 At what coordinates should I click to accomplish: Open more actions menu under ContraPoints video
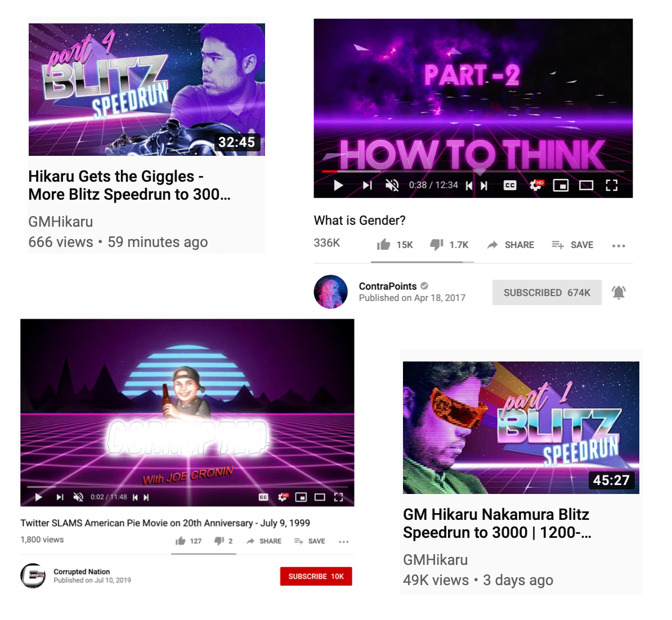619,245
